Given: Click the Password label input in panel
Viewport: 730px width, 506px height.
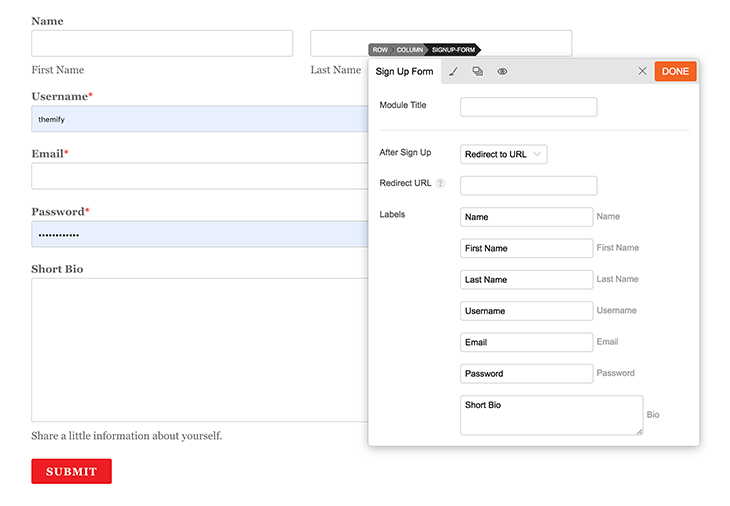Looking at the screenshot, I should [x=527, y=373].
